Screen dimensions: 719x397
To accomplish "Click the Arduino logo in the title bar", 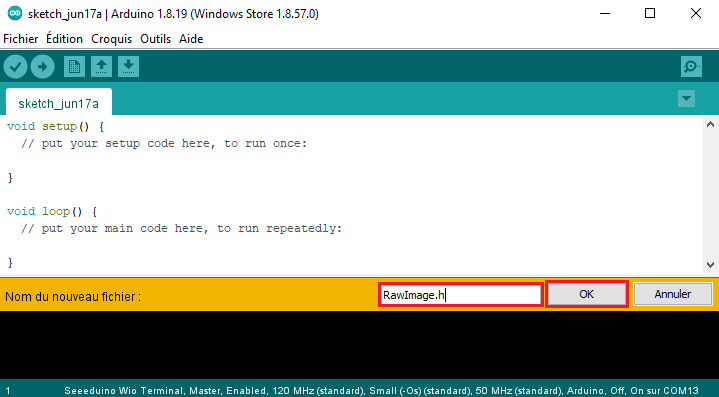I will coord(15,13).
